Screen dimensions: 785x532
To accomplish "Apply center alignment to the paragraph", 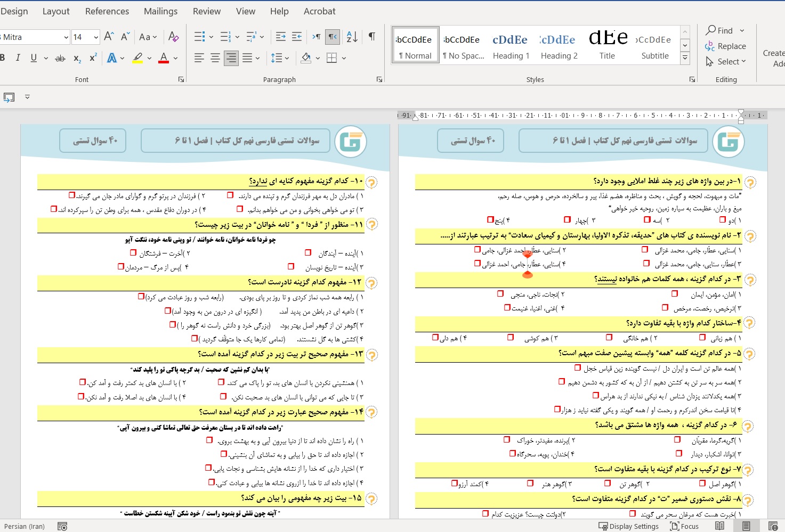I will [215, 58].
